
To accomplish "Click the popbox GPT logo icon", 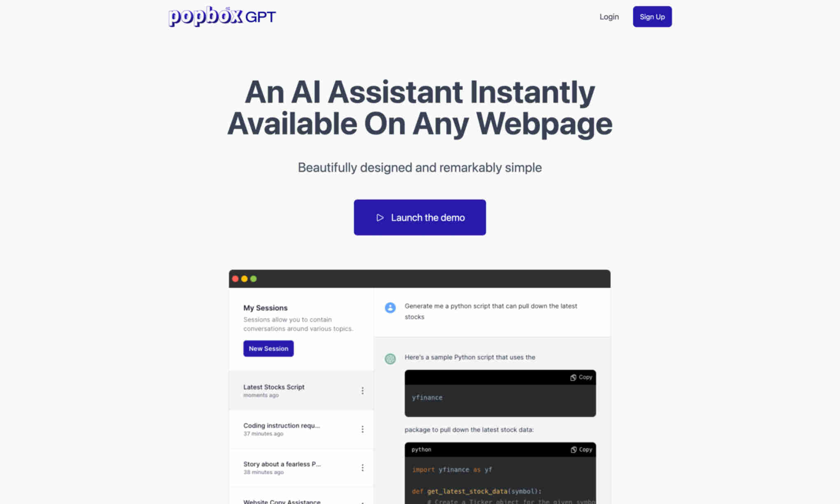I will click(222, 16).
